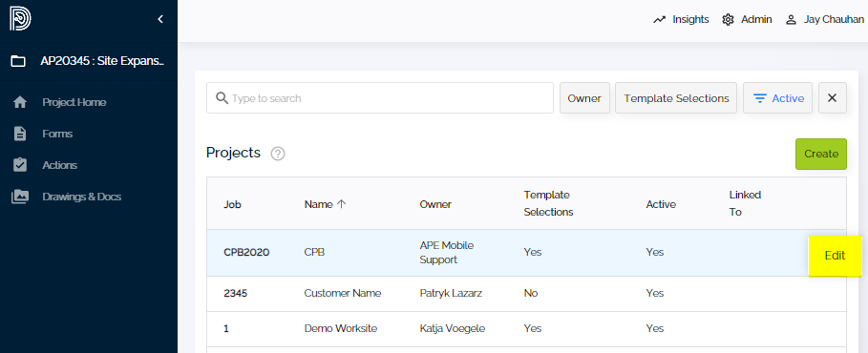Focus the Type to search field

coord(380,98)
